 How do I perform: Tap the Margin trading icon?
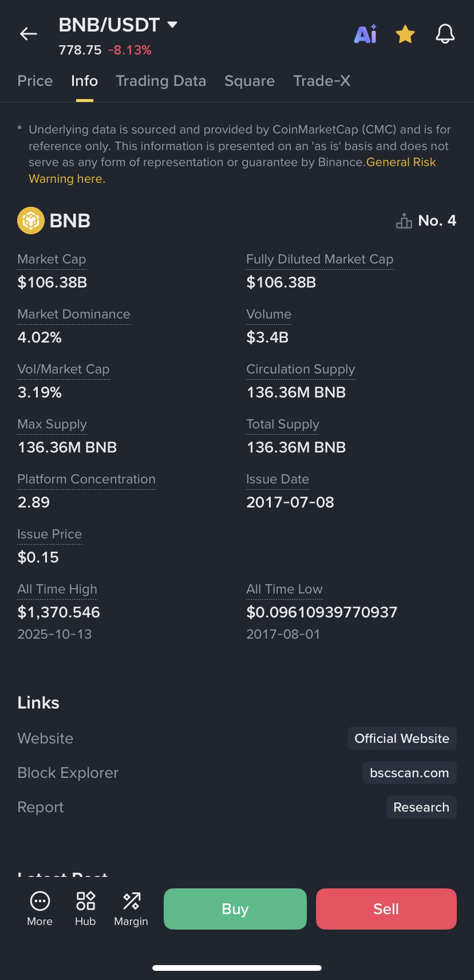[x=131, y=902]
